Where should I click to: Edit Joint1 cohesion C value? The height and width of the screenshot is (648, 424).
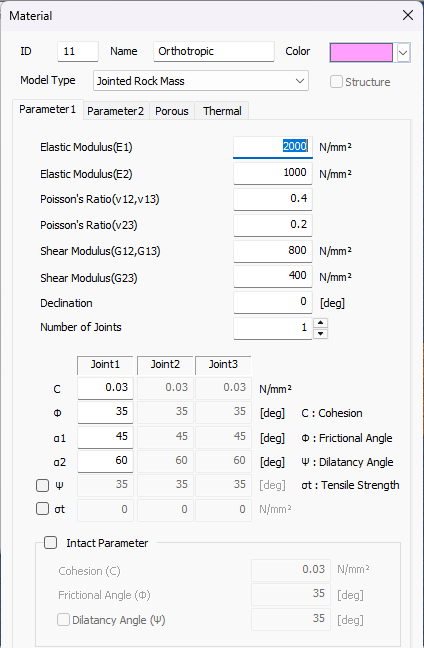coord(105,388)
